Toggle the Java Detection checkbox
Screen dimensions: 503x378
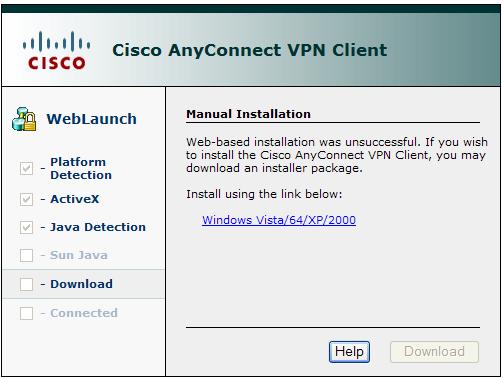(26, 227)
